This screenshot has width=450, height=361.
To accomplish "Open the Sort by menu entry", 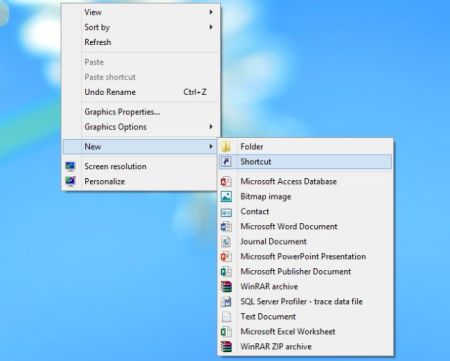I will pyautogui.click(x=140, y=27).
